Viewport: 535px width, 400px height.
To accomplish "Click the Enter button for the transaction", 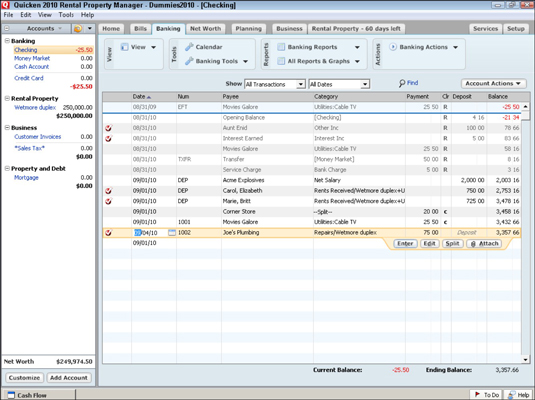I will [x=405, y=244].
